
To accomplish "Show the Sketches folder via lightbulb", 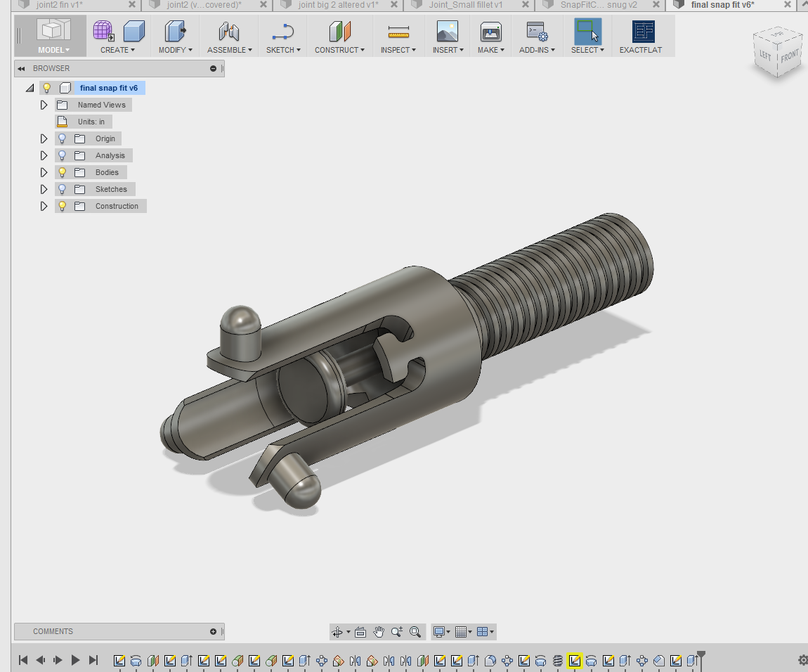I will coord(62,189).
